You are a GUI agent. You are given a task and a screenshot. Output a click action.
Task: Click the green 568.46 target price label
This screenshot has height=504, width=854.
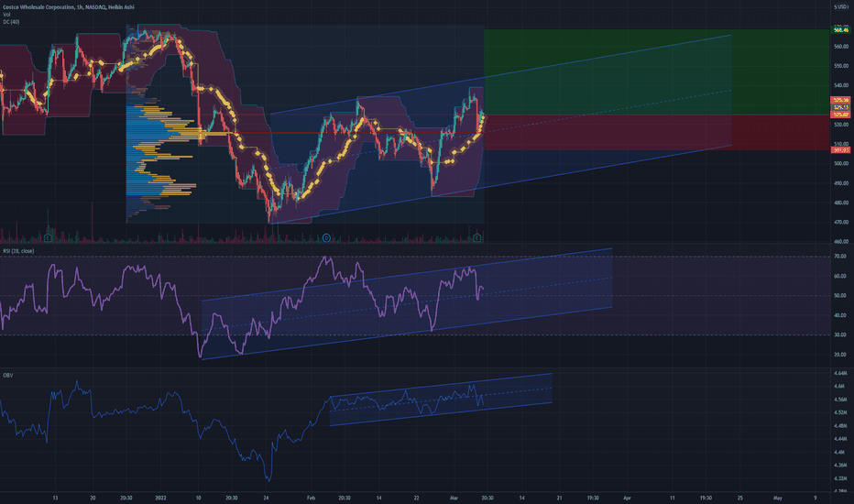coord(841,30)
